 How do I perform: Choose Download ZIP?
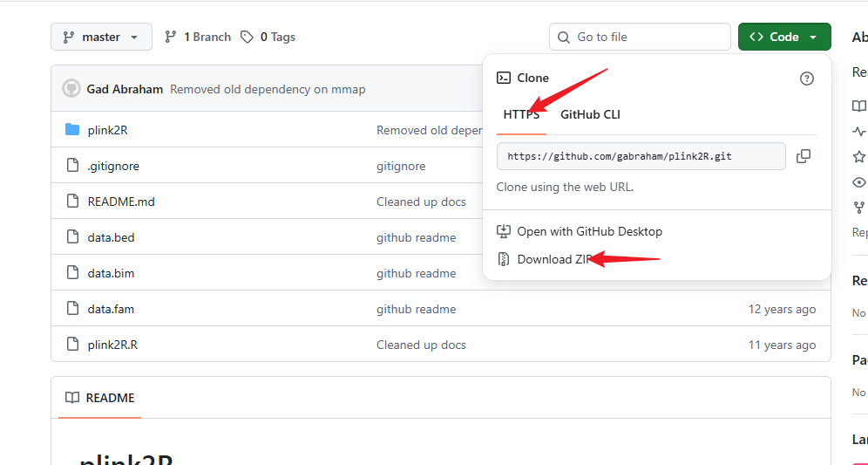click(545, 259)
